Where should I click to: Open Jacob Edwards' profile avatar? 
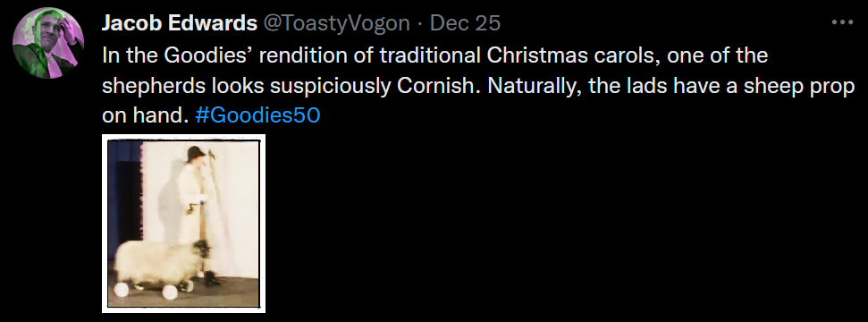point(48,43)
